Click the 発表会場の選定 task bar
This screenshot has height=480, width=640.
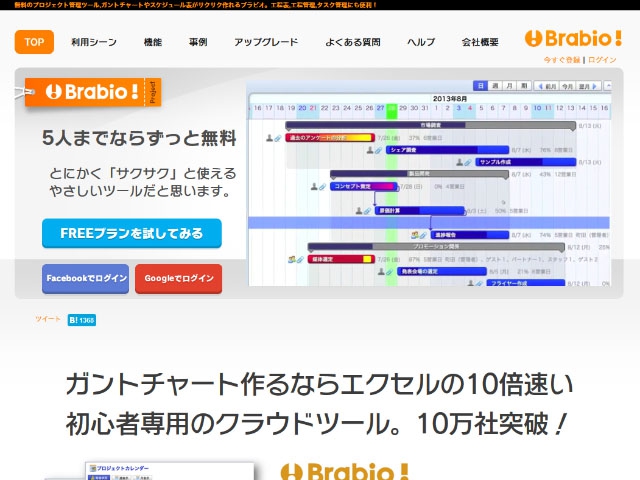(442, 271)
